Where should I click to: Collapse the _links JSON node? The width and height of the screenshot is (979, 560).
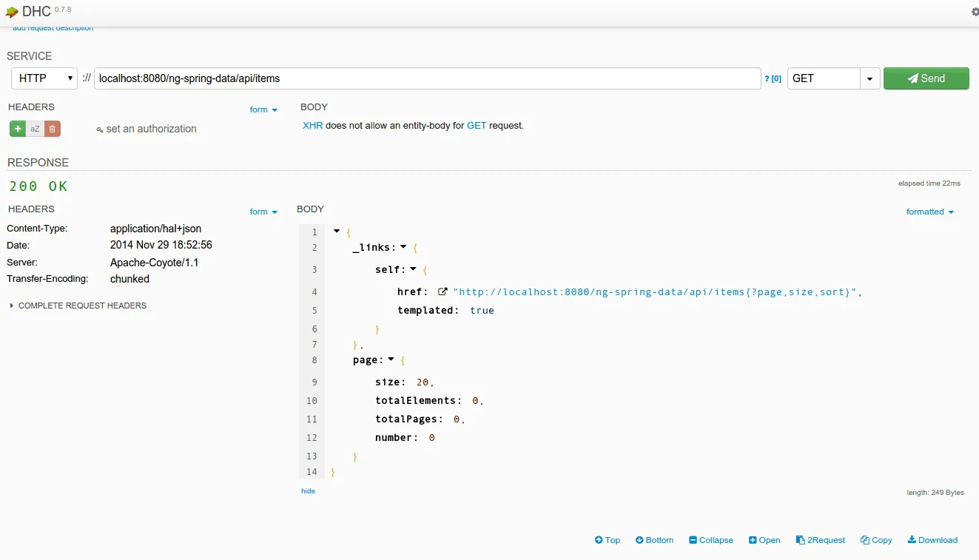pos(404,247)
